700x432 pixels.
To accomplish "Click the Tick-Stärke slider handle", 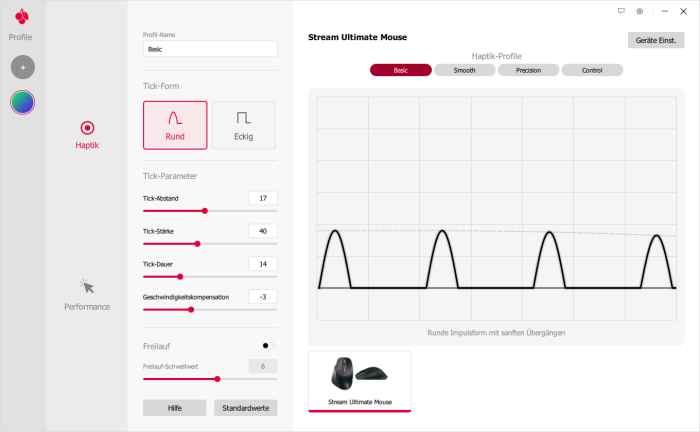I will point(197,243).
